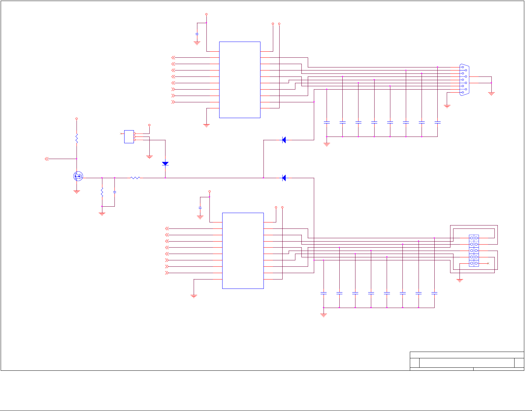Select the ground symbol under the MOSFET

pyautogui.click(x=77, y=192)
